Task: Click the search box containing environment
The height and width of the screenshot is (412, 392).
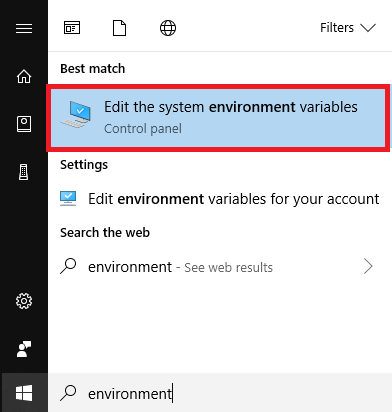Action: pos(220,393)
